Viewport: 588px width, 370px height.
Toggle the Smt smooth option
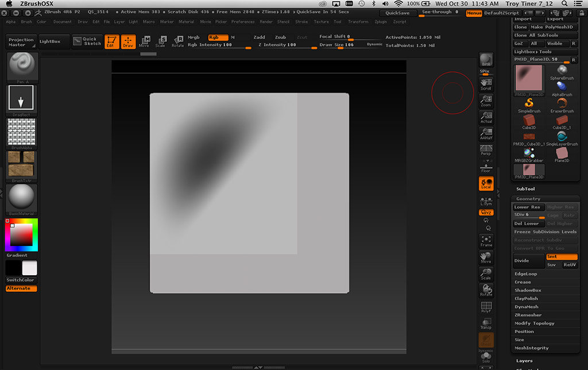561,257
